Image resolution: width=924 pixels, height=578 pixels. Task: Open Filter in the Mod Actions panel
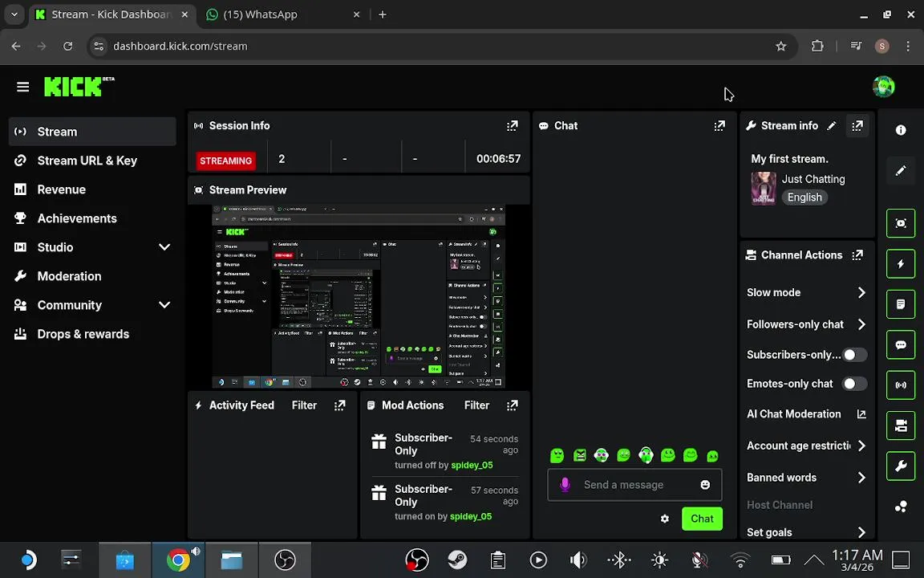pyautogui.click(x=476, y=405)
